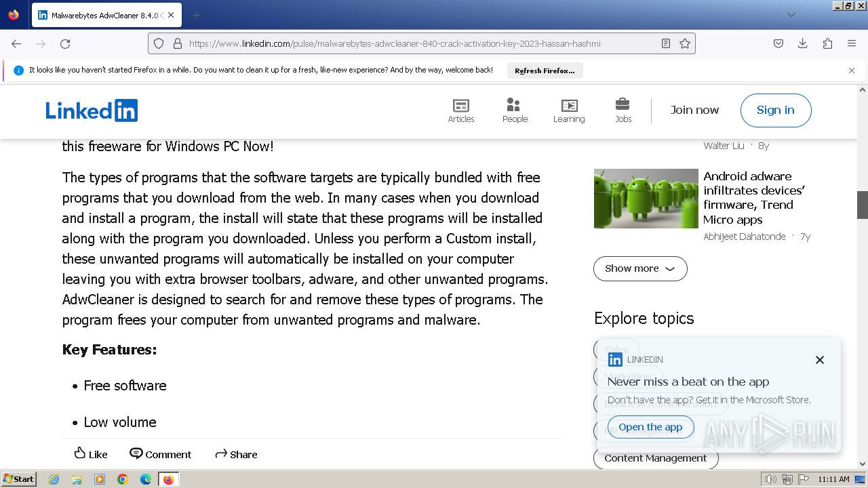
Task: Bookmark this page with the star icon
Action: point(685,43)
